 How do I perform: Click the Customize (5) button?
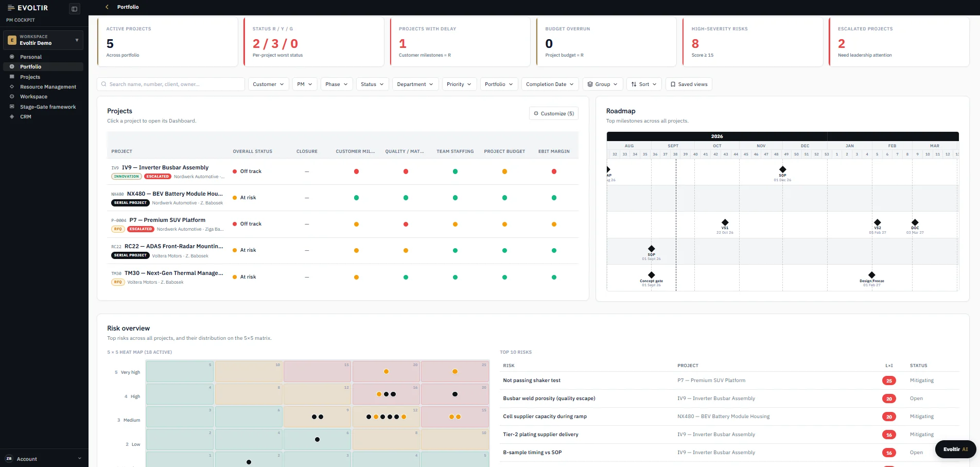(x=554, y=113)
